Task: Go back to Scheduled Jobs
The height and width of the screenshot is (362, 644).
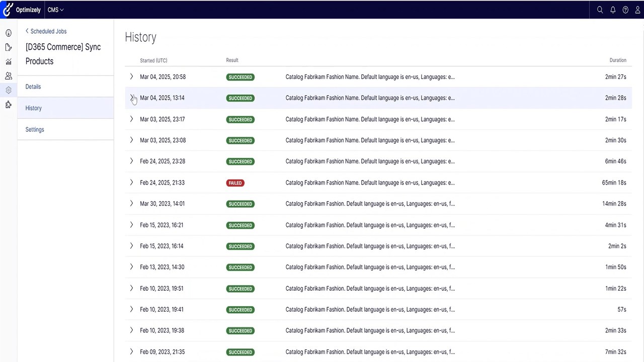Action: [46, 31]
